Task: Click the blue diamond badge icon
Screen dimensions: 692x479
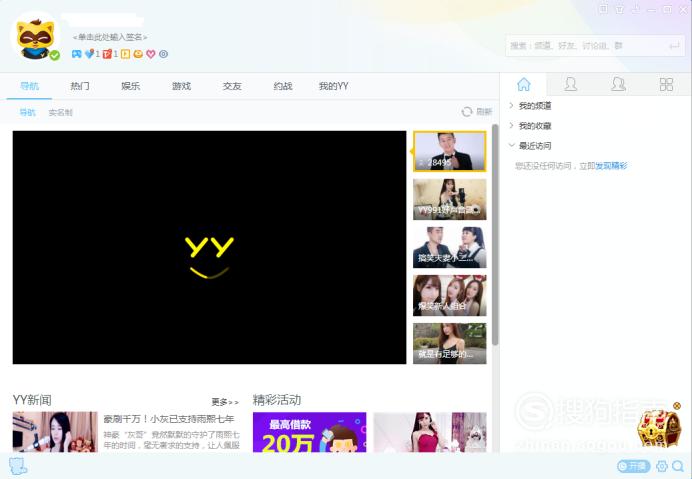Action: [x=90, y=54]
